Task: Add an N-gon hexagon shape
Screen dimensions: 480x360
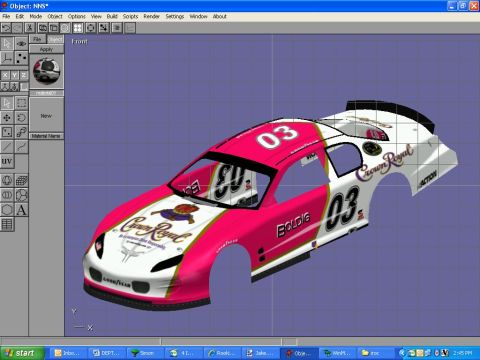Action: tap(7, 210)
